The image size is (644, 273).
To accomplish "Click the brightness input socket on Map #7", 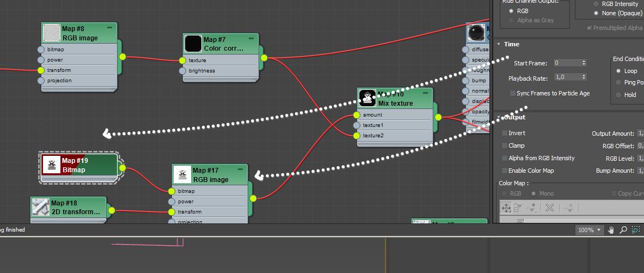I will tap(182, 71).
